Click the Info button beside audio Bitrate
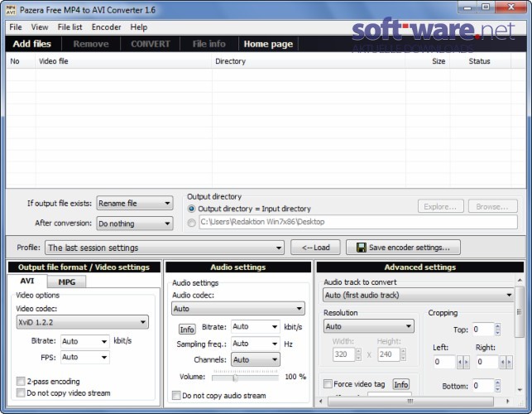The width and height of the screenshot is (532, 414). 187,329
